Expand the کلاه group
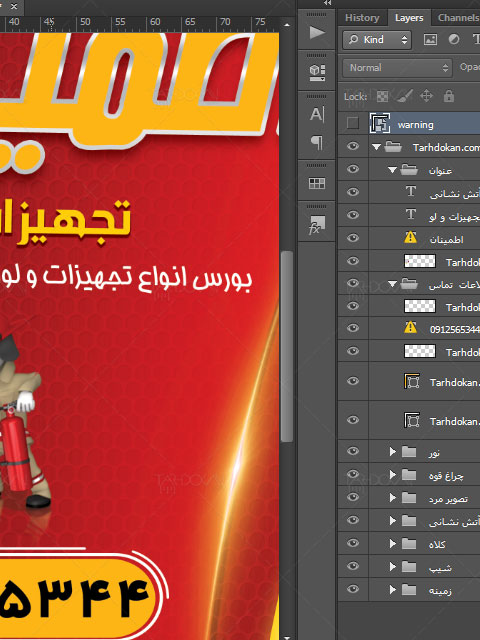The height and width of the screenshot is (640, 480). 393,544
